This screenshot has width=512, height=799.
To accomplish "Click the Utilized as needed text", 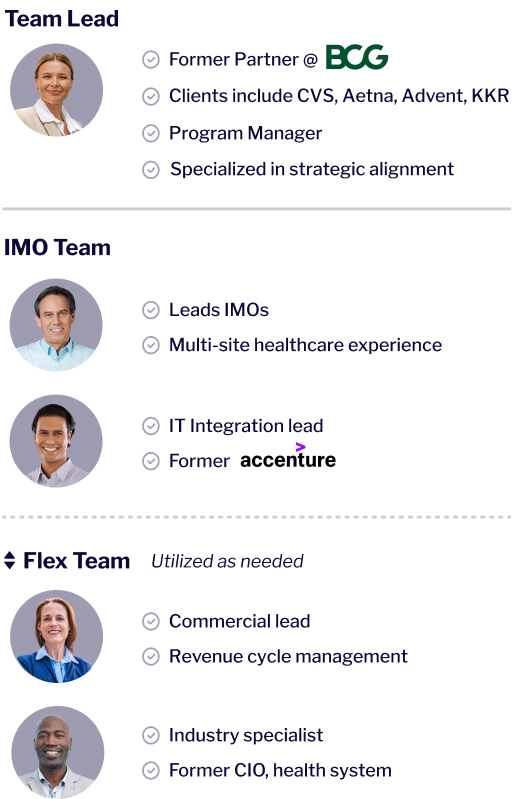I will tap(227, 562).
